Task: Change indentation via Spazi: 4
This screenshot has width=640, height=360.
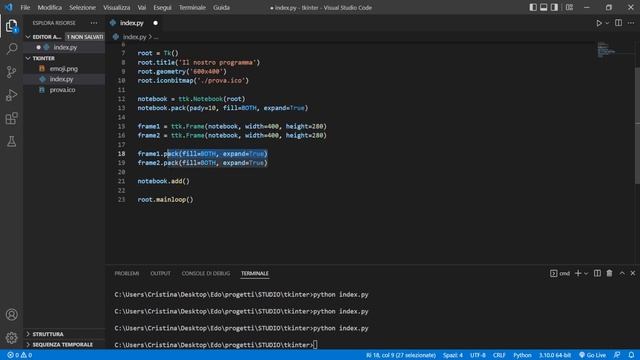Action: [x=453, y=355]
